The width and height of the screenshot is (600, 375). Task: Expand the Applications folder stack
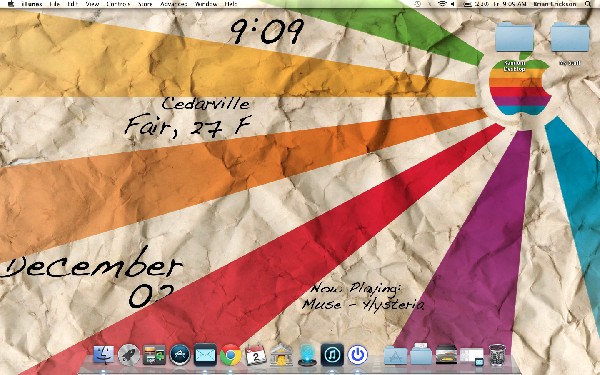(395, 355)
